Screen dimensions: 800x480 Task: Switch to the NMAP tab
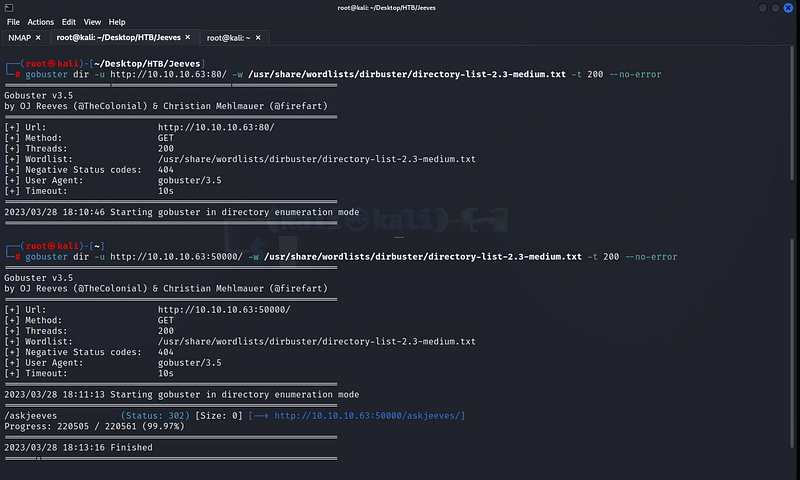click(19, 38)
